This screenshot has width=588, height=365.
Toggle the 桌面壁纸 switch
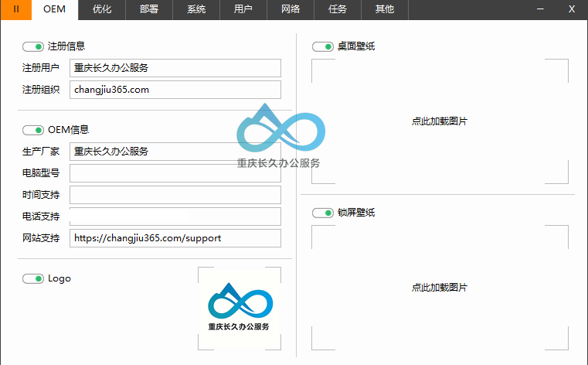pos(323,46)
